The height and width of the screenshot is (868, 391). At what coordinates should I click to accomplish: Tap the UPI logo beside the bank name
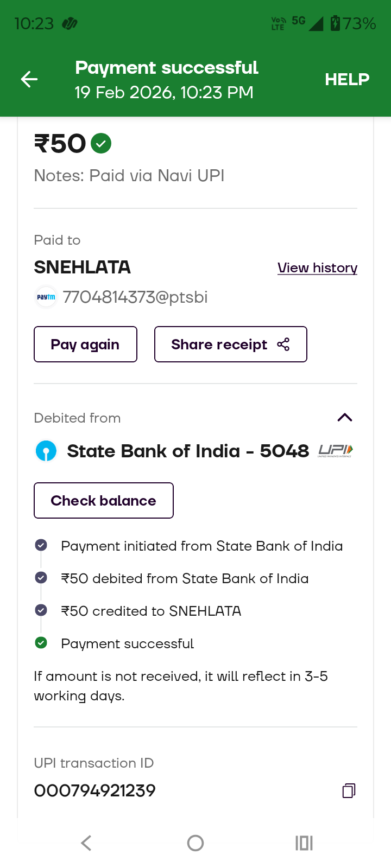(336, 451)
